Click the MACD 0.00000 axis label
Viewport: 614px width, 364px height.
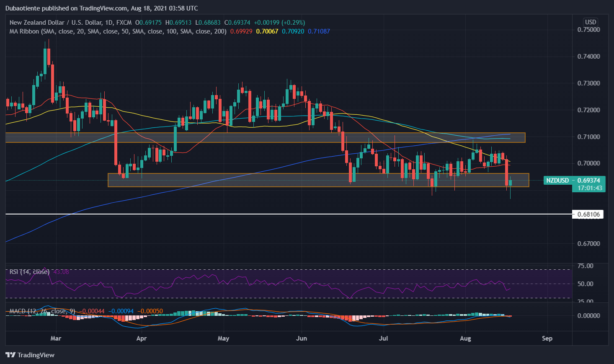tap(588, 316)
